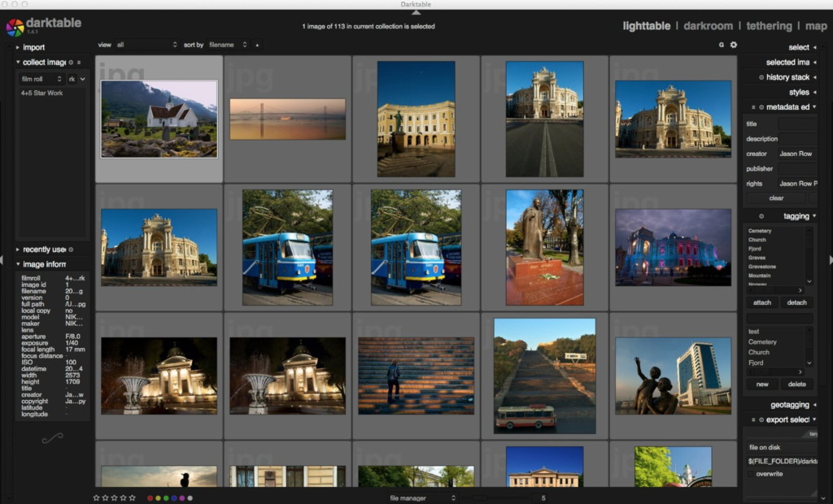Collapse the left side panel arrow
The image size is (833, 504).
click(2, 260)
